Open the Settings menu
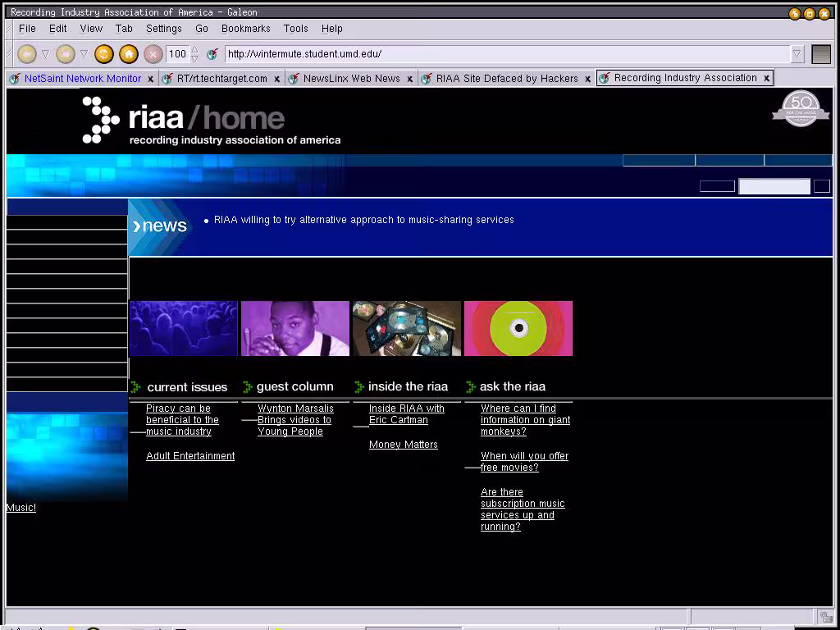Viewport: 840px width, 630px height. (x=163, y=28)
